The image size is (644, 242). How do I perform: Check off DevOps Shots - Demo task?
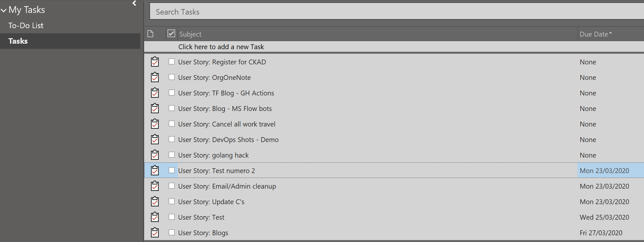[x=172, y=139]
